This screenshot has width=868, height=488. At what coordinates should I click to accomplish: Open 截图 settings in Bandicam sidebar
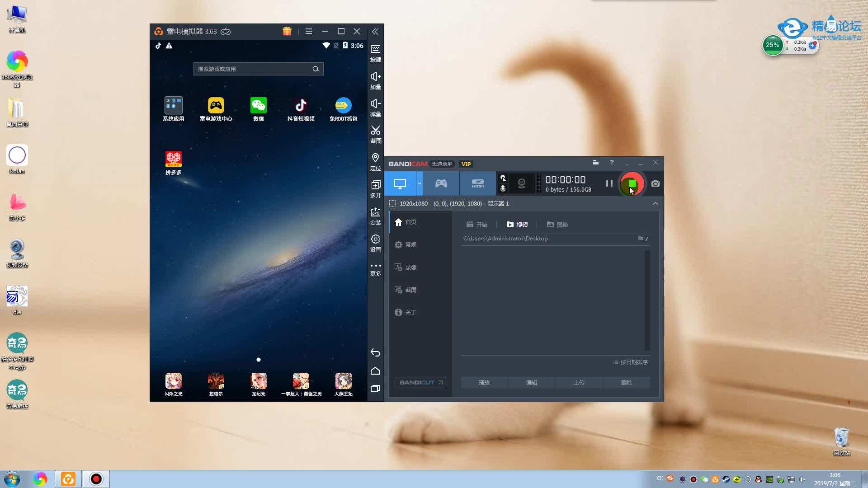click(420, 290)
